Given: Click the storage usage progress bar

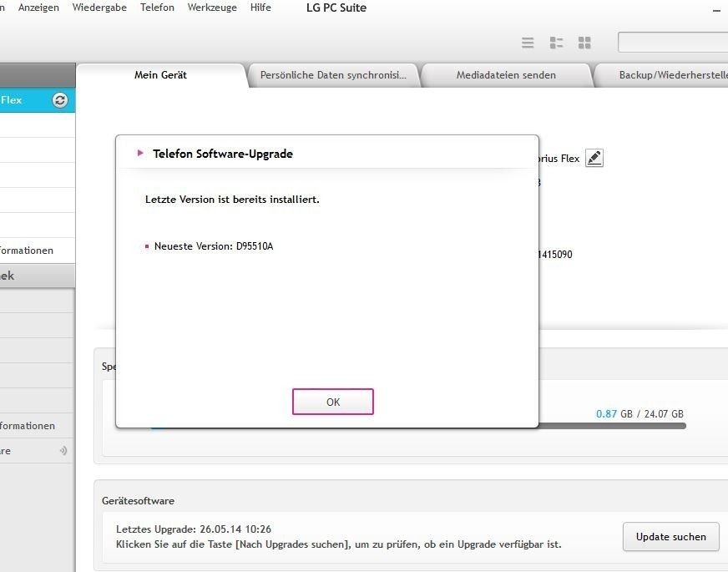Looking at the screenshot, I should click(613, 426).
